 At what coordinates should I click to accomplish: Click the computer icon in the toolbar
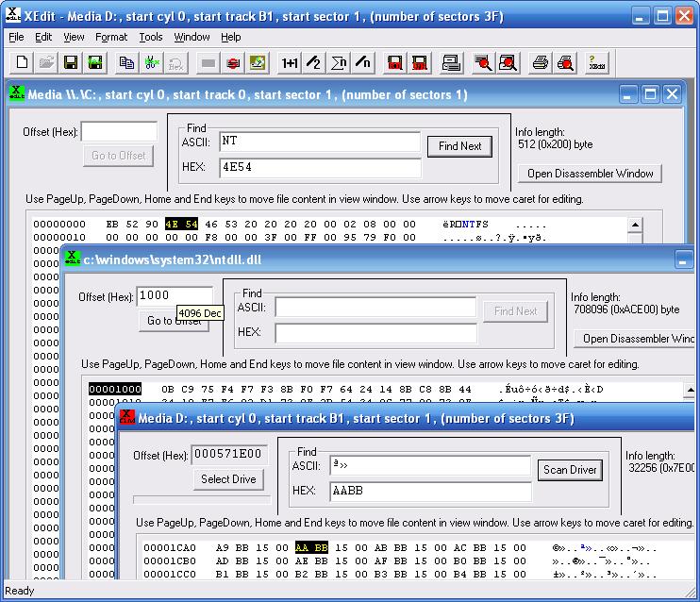coord(451,63)
